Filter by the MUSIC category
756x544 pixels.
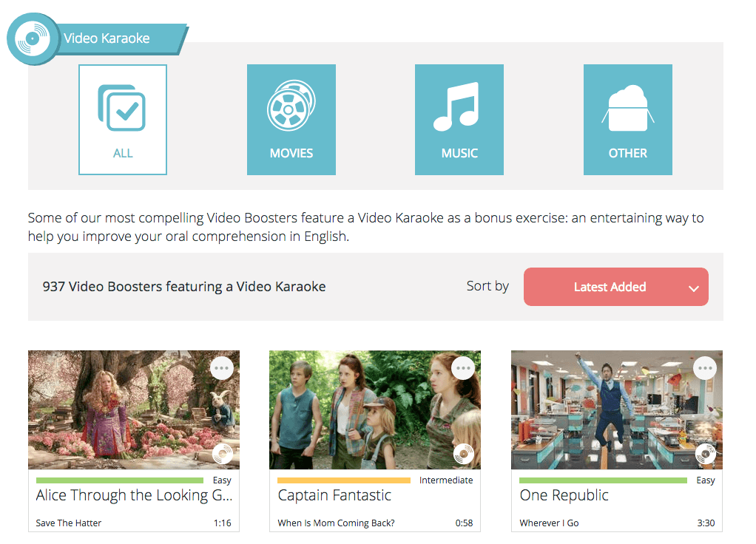coord(459,120)
